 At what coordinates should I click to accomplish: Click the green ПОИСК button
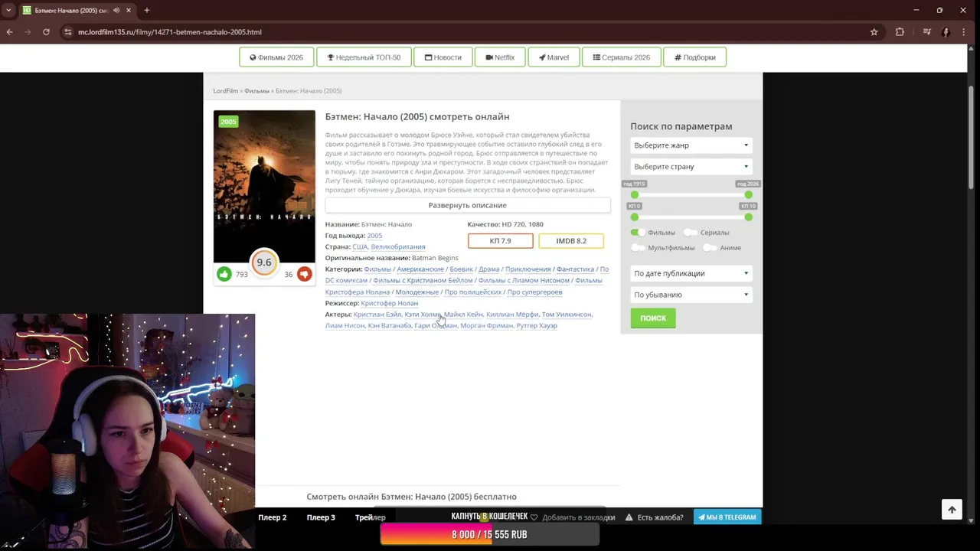tap(653, 318)
